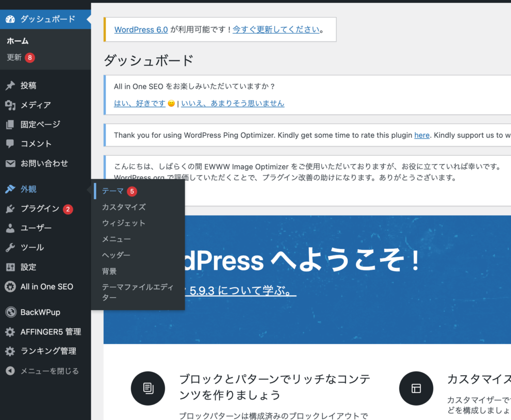Click the gear icon beside ランキング管理
This screenshot has width=511, height=420.
tap(10, 351)
